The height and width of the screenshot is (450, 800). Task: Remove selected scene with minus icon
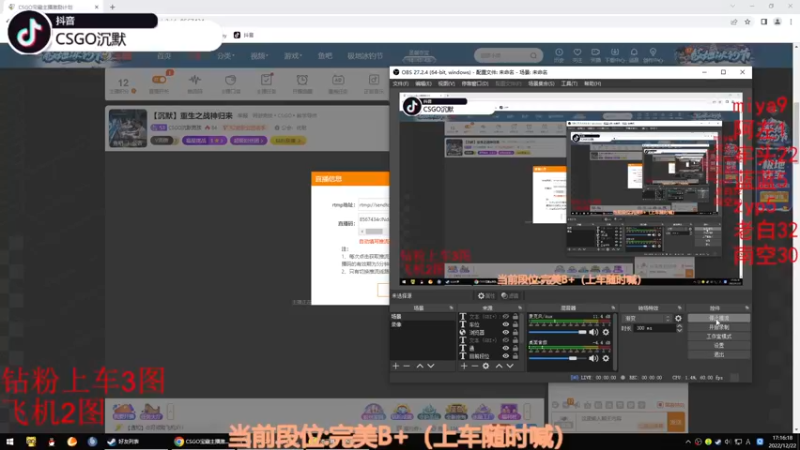coord(407,366)
